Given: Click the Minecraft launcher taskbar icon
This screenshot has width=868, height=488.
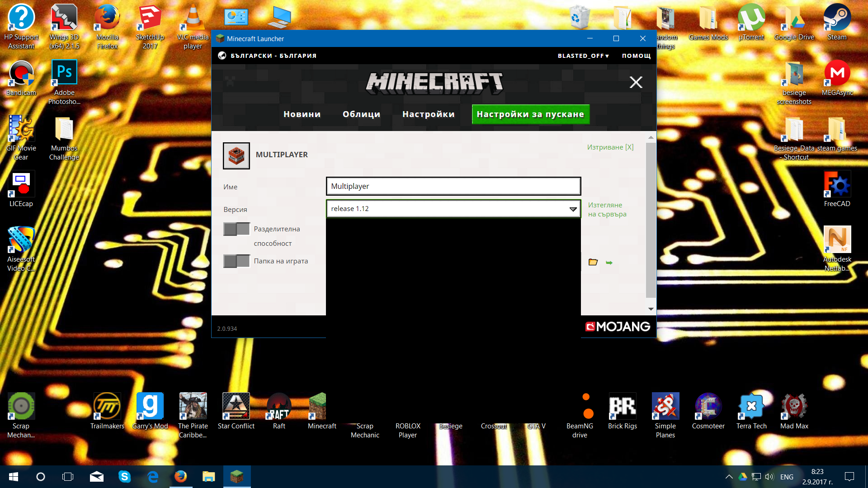Looking at the screenshot, I should (236, 476).
